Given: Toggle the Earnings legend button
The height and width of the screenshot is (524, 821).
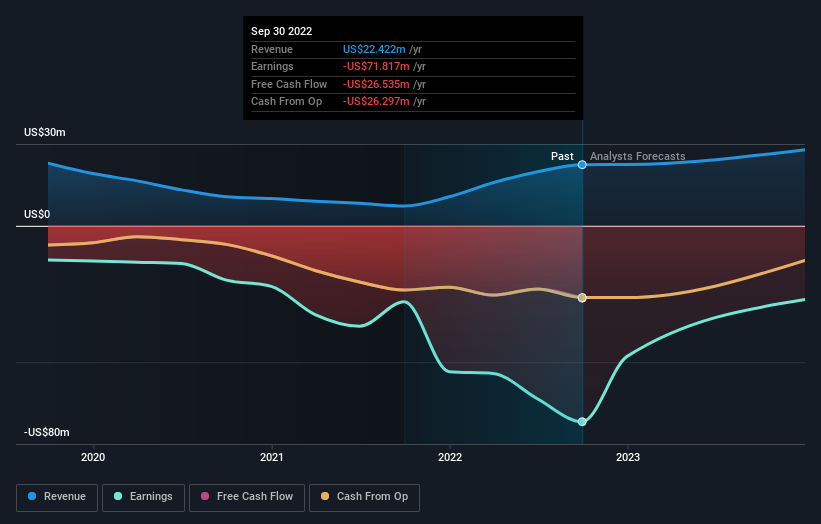Looking at the screenshot, I should pos(143,497).
